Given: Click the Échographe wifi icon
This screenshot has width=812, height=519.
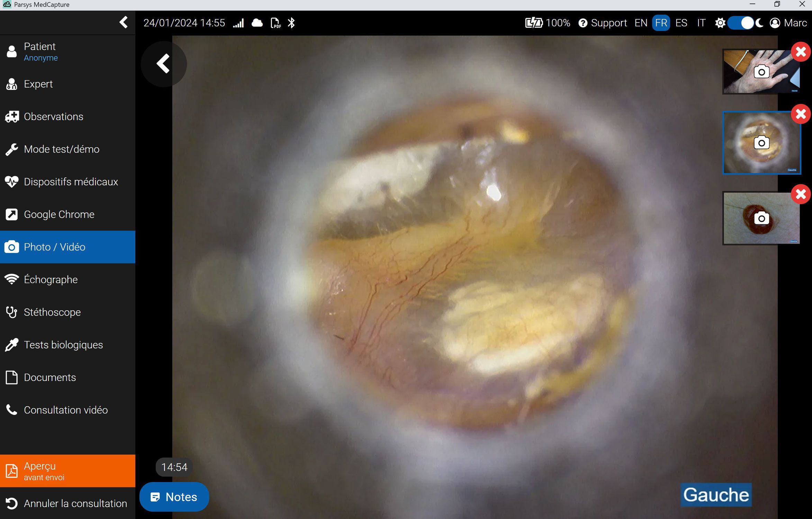Looking at the screenshot, I should pyautogui.click(x=11, y=280).
